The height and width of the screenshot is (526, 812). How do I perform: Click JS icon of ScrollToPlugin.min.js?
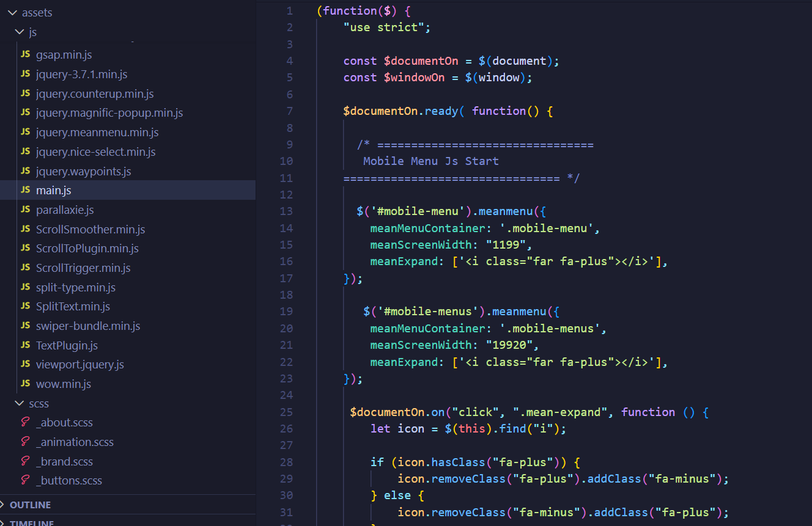pos(25,248)
